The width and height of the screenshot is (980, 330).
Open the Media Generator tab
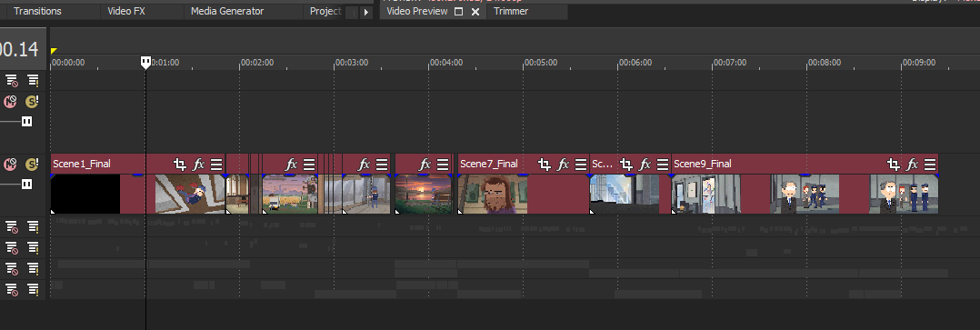pyautogui.click(x=227, y=11)
